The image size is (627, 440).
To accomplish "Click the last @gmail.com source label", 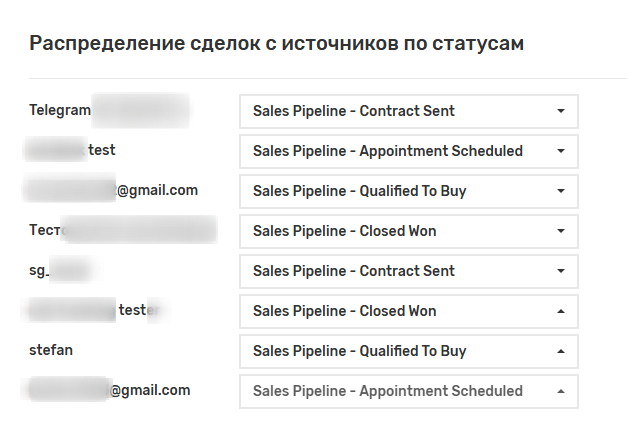I will click(x=149, y=390).
